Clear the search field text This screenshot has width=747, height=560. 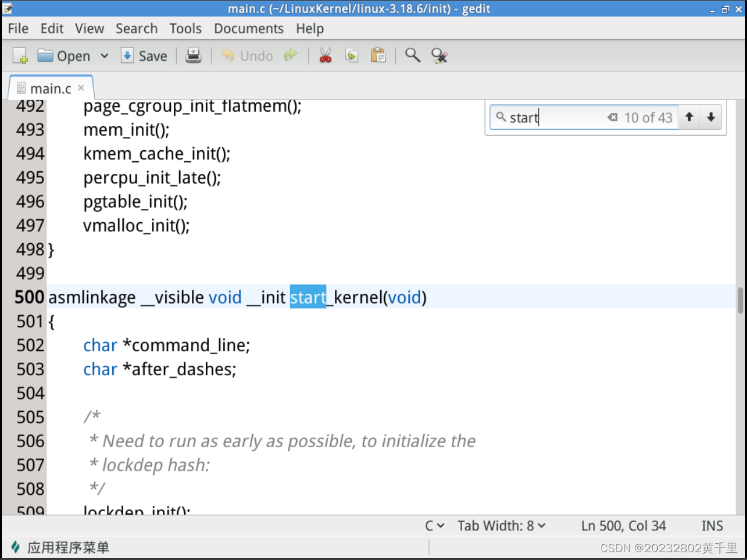tap(612, 117)
